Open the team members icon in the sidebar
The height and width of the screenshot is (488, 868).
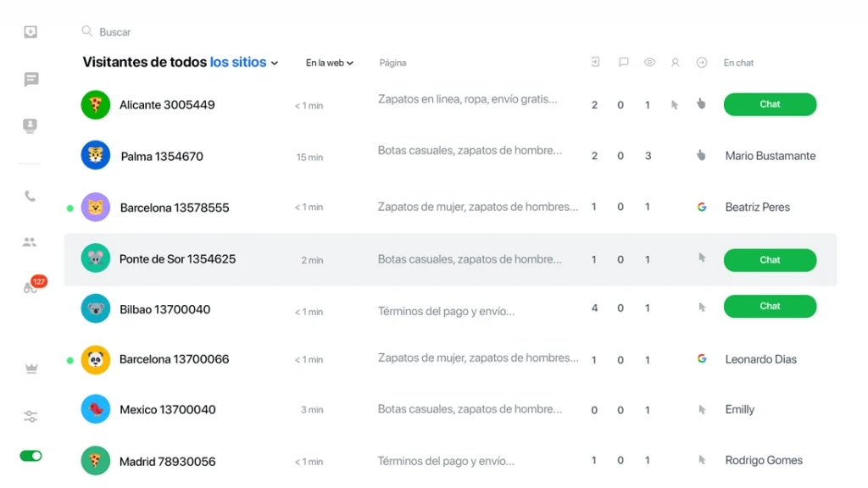(30, 241)
